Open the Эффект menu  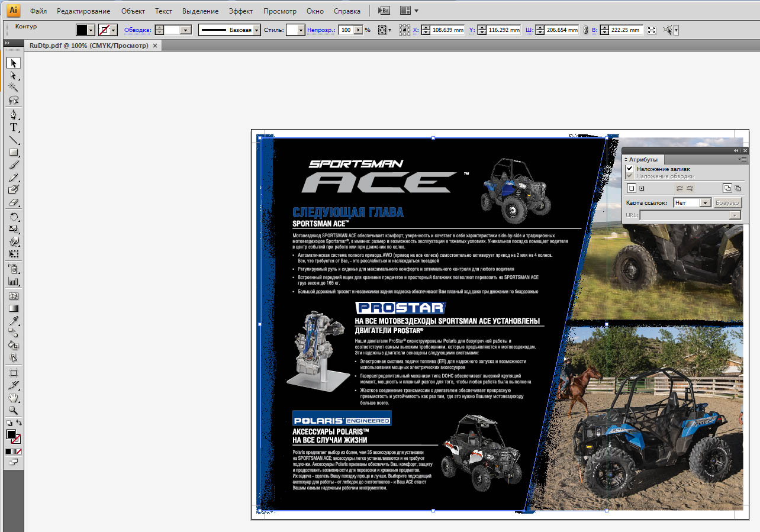(241, 11)
